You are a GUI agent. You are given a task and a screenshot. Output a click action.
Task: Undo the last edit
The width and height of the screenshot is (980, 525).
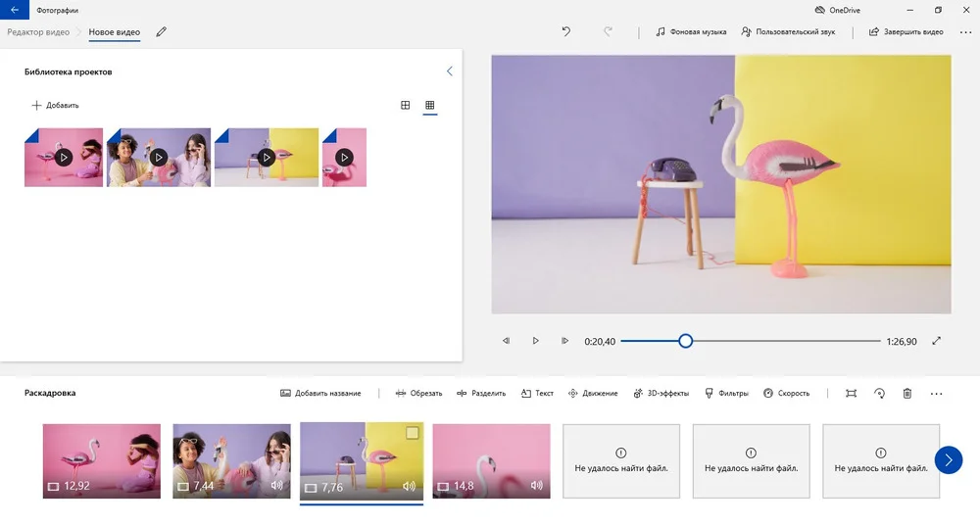click(x=566, y=32)
